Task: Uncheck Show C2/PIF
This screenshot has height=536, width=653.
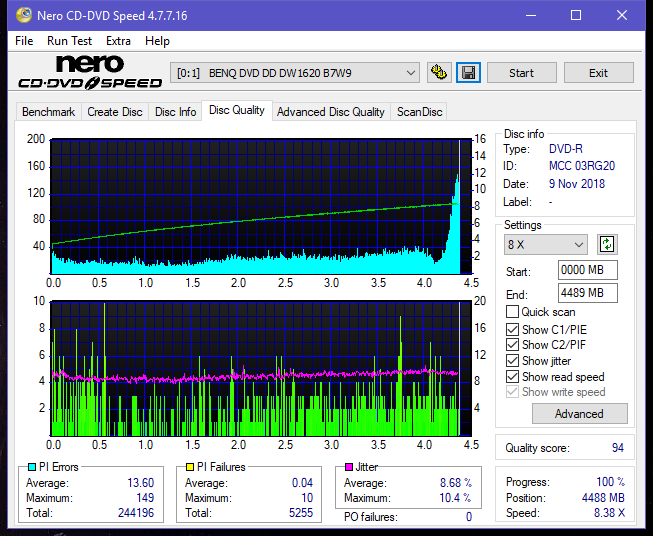Action: point(512,345)
